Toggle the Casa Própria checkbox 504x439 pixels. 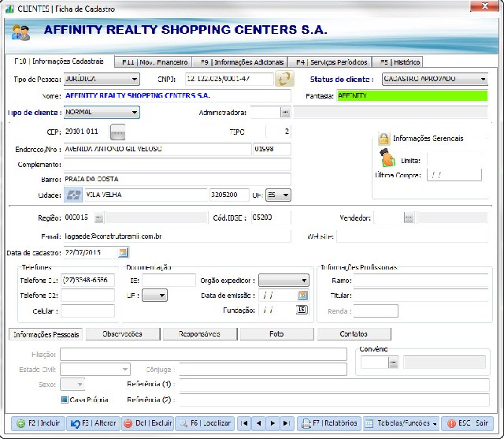click(65, 400)
